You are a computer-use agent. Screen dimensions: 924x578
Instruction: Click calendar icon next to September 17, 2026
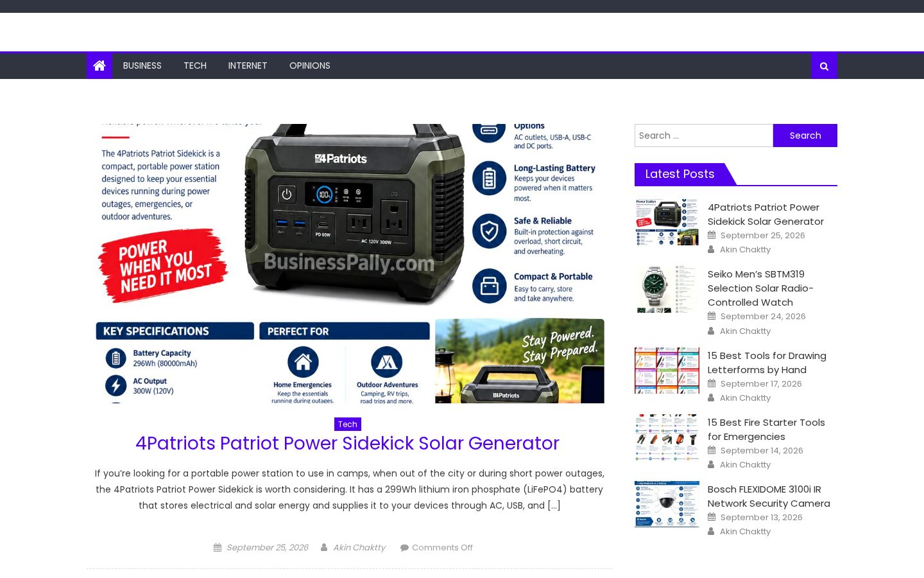pyautogui.click(x=712, y=384)
